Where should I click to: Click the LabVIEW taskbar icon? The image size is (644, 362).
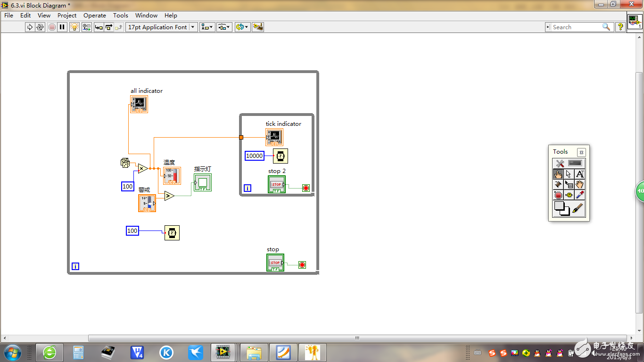click(223, 352)
